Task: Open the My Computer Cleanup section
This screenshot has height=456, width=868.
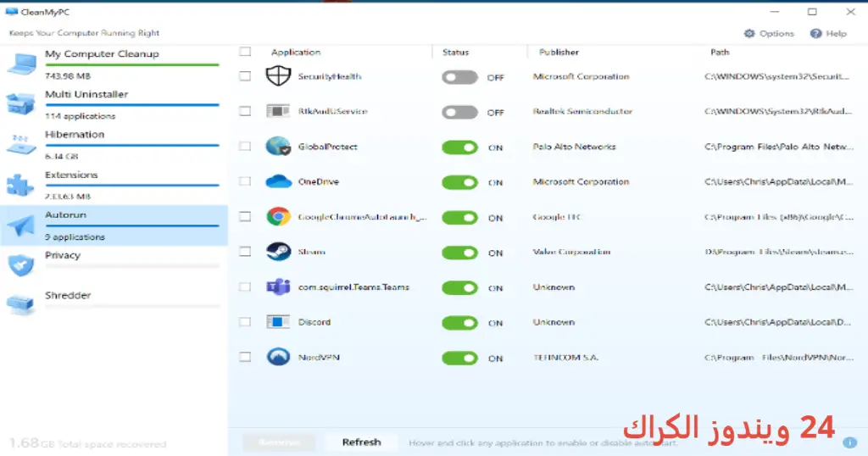Action: coord(114,64)
